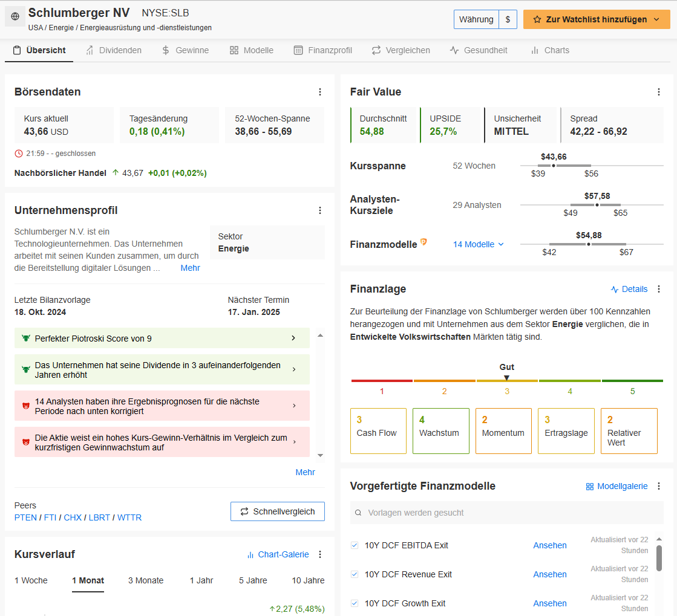The width and height of the screenshot is (677, 616).
Task: Click the globe icon beside Schlumberger NV
Action: tap(15, 16)
